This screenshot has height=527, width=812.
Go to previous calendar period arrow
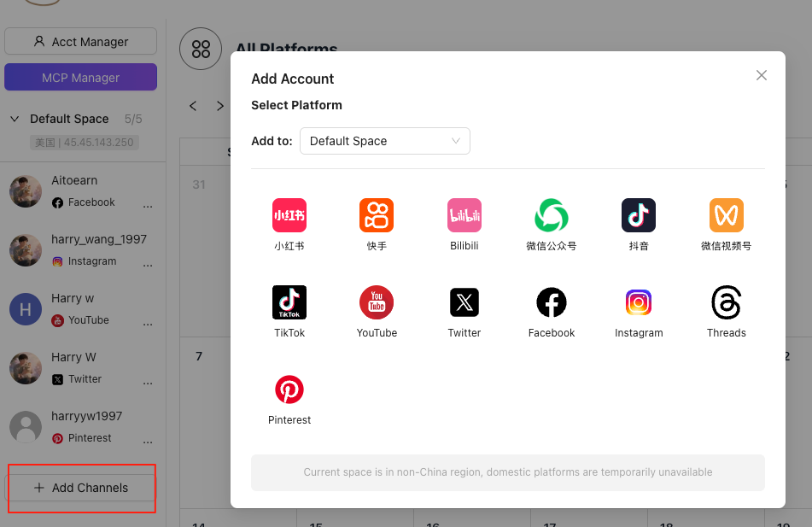193,106
